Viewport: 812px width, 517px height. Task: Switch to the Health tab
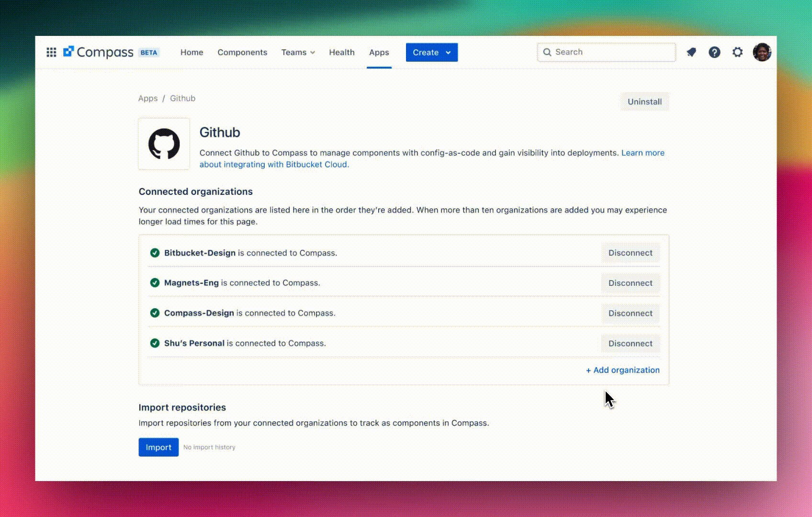tap(341, 52)
